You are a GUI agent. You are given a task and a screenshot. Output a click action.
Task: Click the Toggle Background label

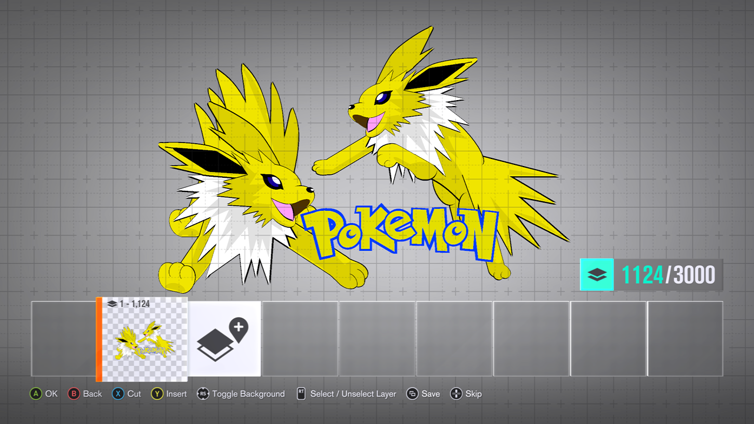[x=248, y=394]
